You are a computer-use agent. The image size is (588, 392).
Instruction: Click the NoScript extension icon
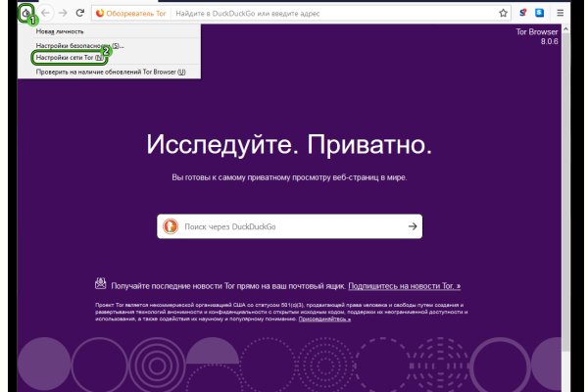click(x=523, y=14)
